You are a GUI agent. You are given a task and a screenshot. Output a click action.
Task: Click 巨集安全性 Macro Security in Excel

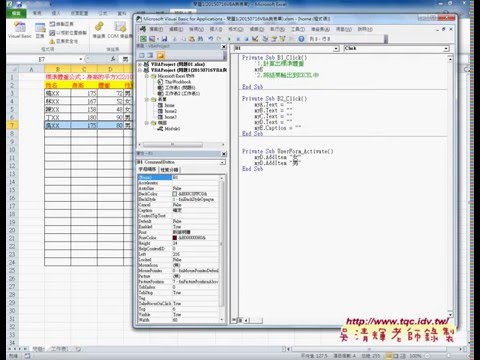click(x=64, y=41)
